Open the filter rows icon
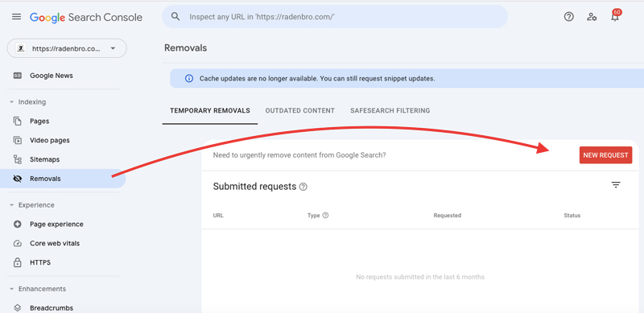The width and height of the screenshot is (644, 313). 616,185
